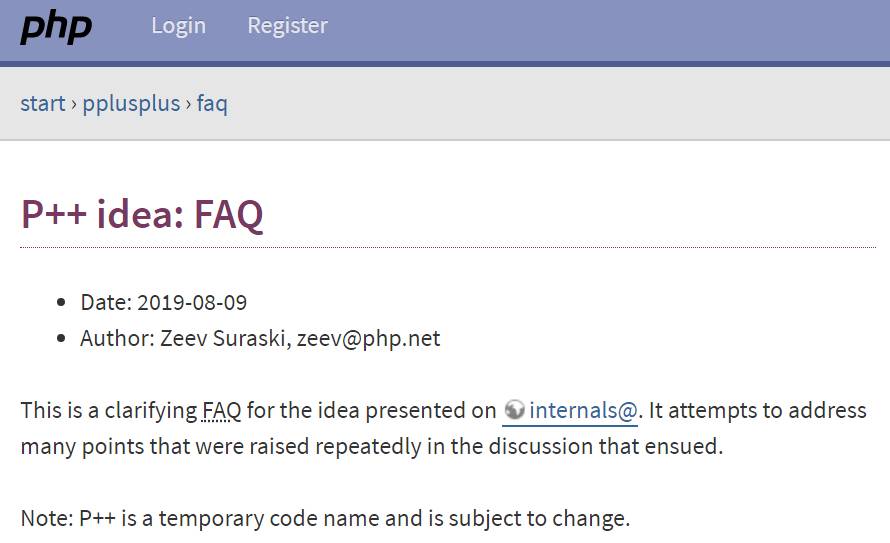Open the Register page
Image resolution: width=890 pixels, height=543 pixels.
(287, 26)
